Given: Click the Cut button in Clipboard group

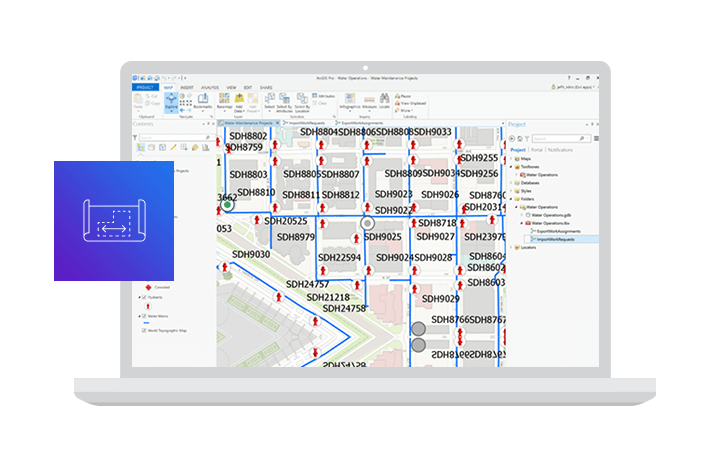Looking at the screenshot, I should tap(152, 96).
